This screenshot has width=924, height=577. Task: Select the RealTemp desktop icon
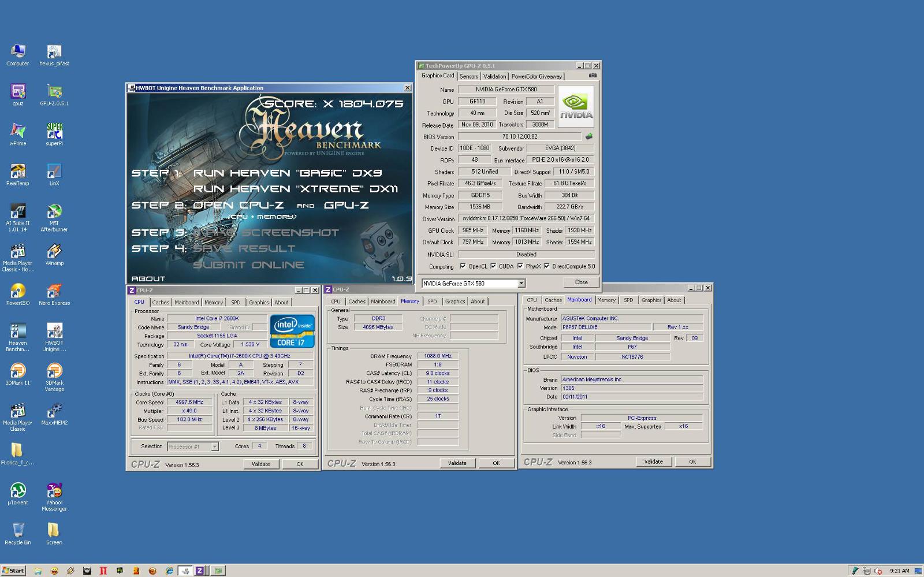pyautogui.click(x=17, y=175)
